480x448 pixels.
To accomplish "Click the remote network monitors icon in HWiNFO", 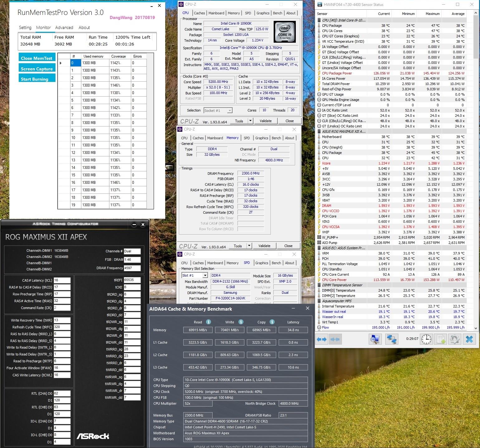I will pyautogui.click(x=392, y=339).
